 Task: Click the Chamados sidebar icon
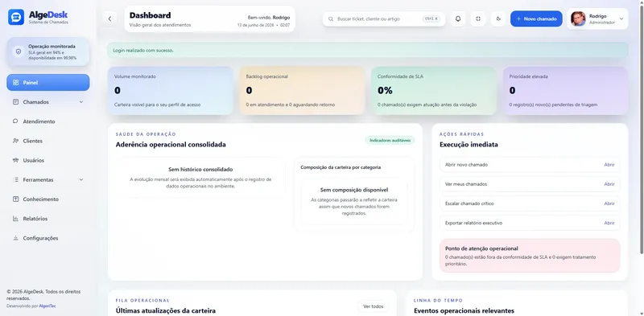pyautogui.click(x=15, y=102)
